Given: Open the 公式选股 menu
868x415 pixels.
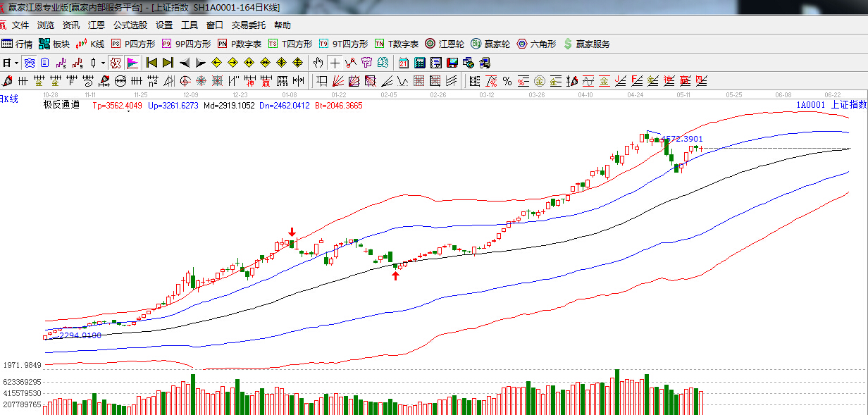Looking at the screenshot, I should (130, 25).
